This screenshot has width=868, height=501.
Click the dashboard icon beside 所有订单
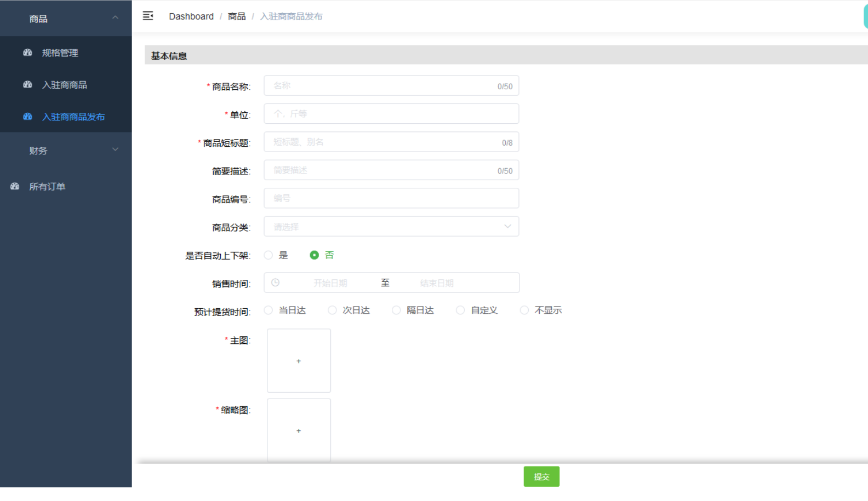point(15,186)
